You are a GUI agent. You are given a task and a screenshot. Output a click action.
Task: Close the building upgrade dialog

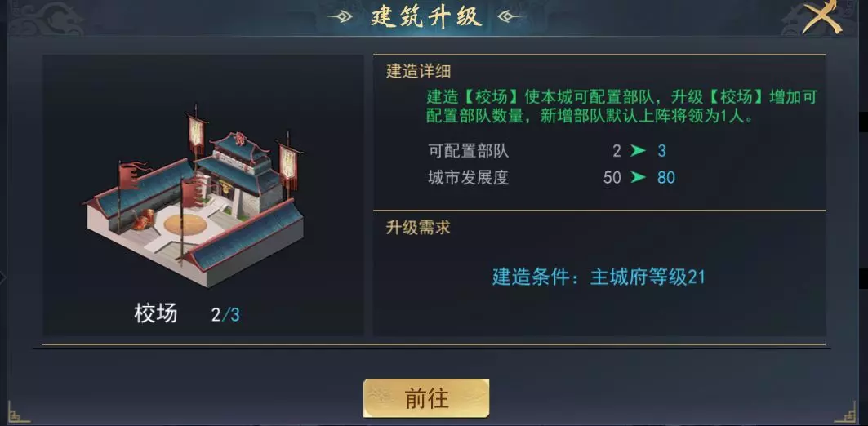(821, 16)
